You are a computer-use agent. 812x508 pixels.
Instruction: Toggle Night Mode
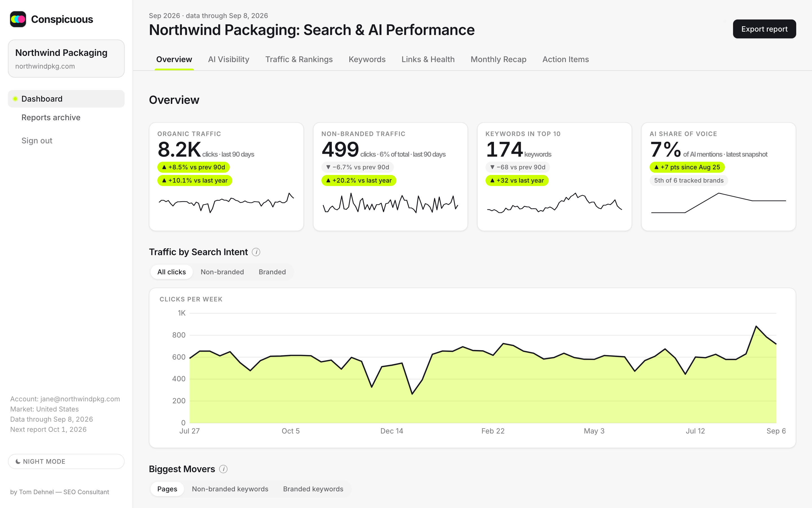coord(66,461)
